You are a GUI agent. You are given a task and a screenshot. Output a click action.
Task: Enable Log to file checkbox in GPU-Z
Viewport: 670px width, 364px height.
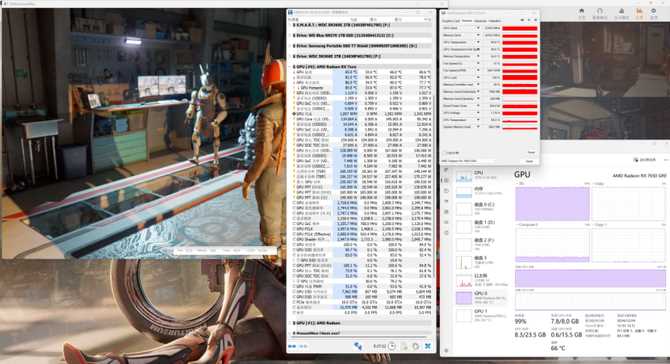445,153
